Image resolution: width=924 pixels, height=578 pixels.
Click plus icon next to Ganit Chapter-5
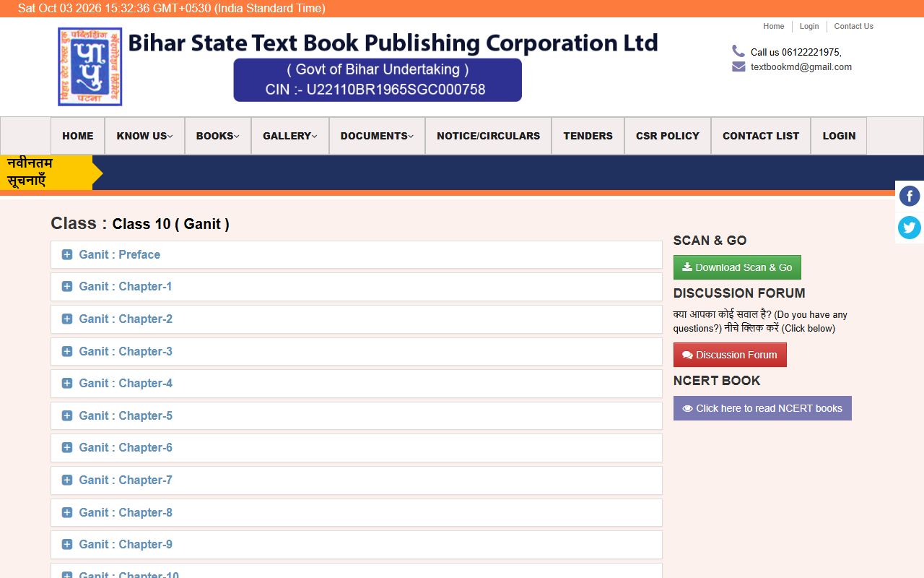click(67, 415)
